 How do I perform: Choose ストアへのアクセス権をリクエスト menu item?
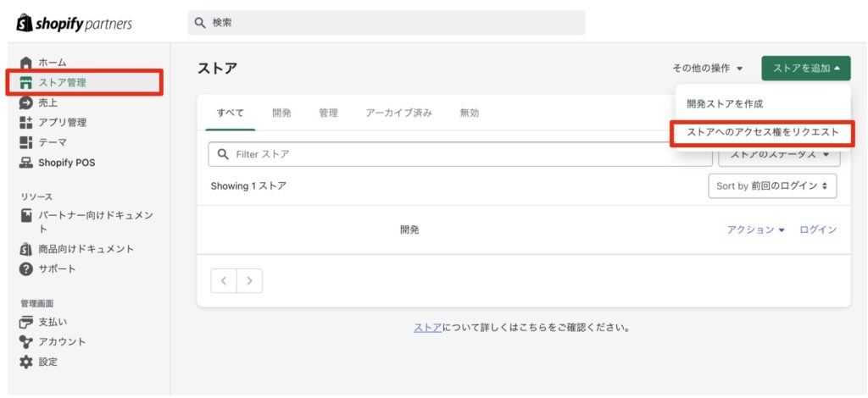point(762,133)
